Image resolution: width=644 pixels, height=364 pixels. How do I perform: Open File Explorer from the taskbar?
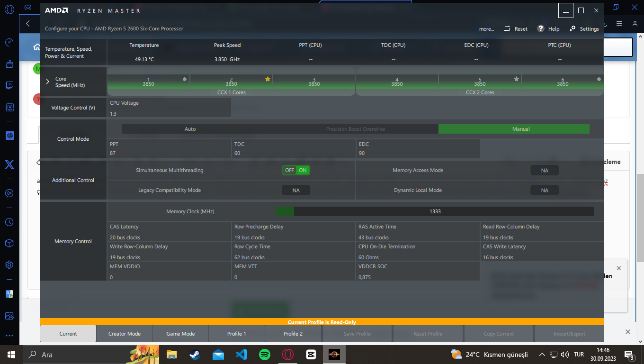[x=171, y=354]
